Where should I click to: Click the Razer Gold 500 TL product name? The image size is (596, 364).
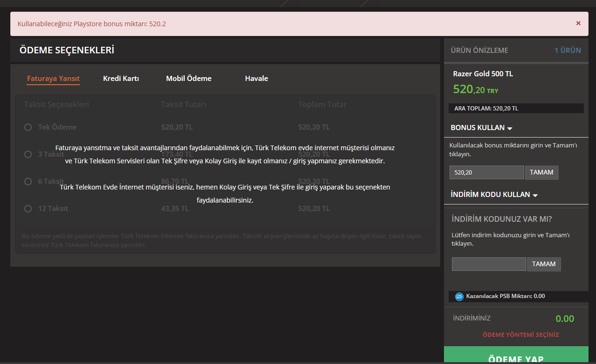483,74
